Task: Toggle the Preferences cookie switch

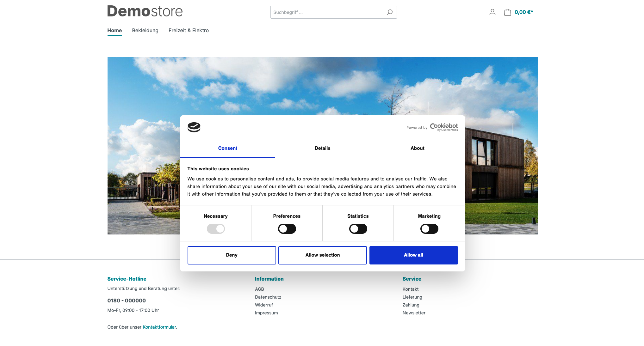Action: 287,228
